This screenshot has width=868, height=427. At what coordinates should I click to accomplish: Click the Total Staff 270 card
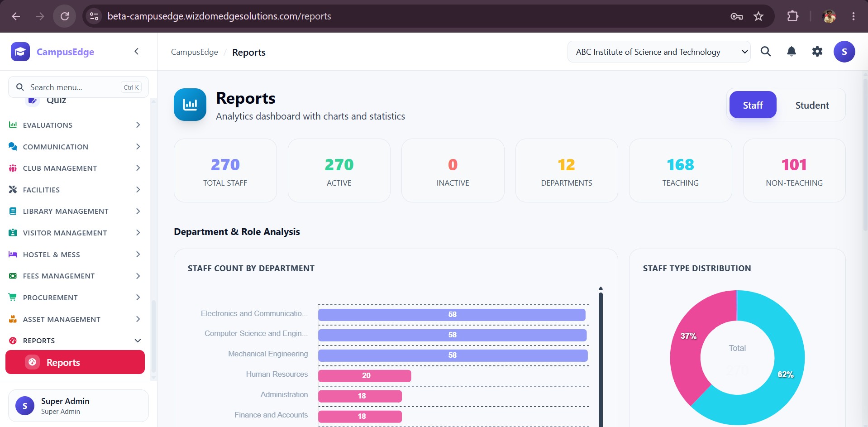tap(225, 170)
